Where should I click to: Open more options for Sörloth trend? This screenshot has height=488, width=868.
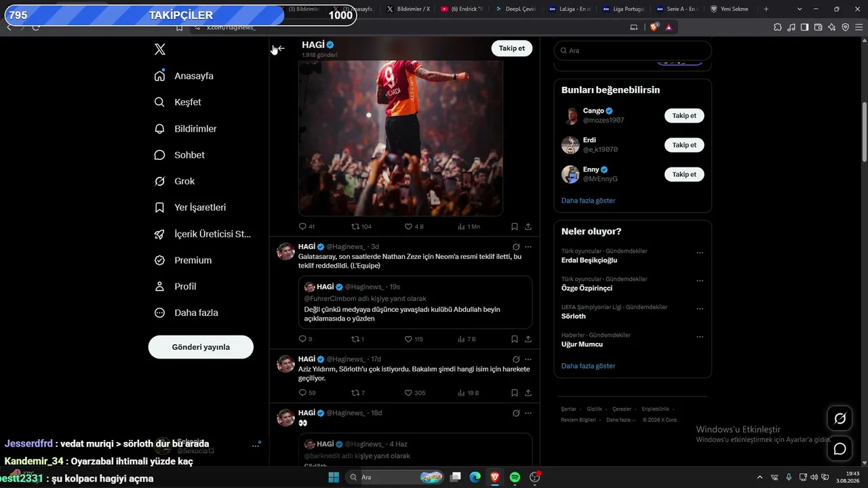(x=700, y=309)
